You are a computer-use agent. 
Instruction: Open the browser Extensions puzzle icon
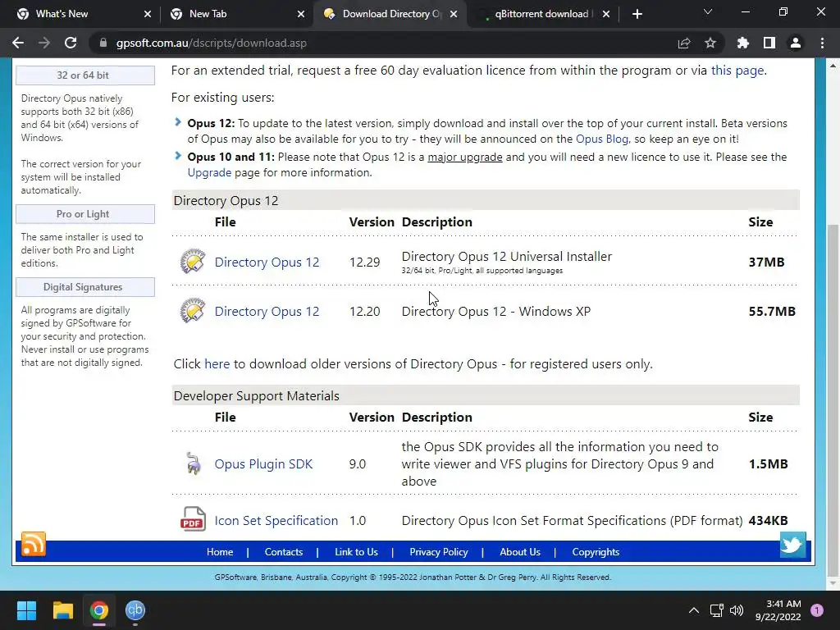click(743, 43)
